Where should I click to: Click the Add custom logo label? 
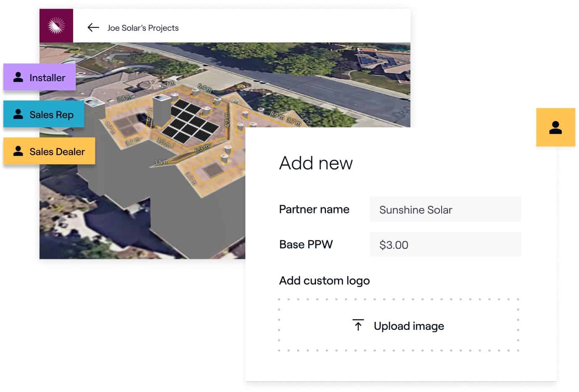point(324,280)
